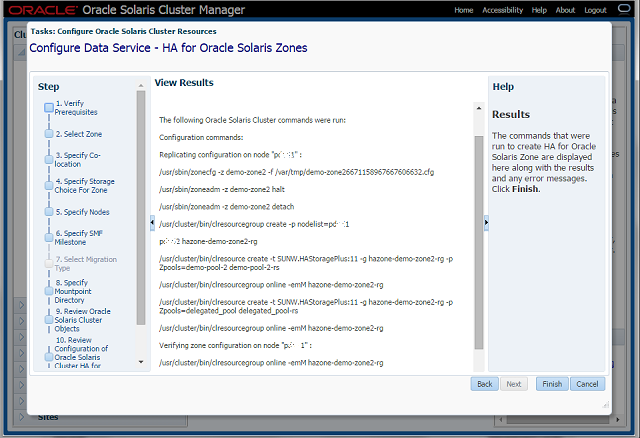Select step 9 Review Oracle Solaris Cluster Objects marker
This screenshot has height=438, width=640.
click(x=49, y=320)
